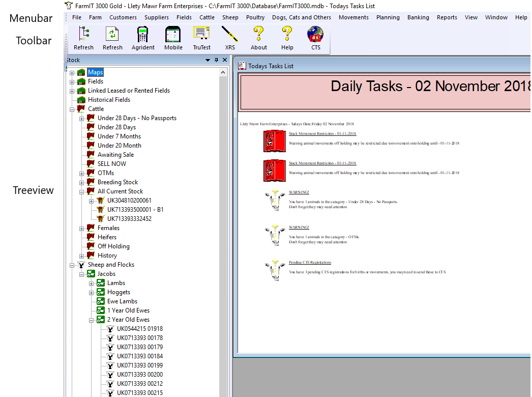Image resolution: width=532 pixels, height=397 pixels.
Task: Expand the Hoggets tree node
Action: (91, 293)
